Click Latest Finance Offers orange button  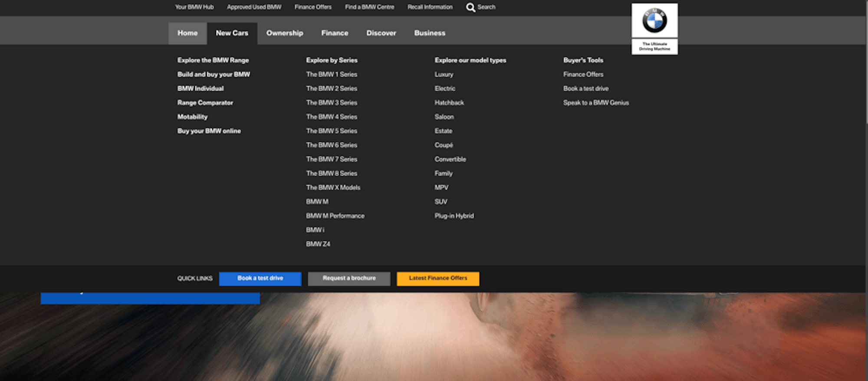pyautogui.click(x=438, y=279)
